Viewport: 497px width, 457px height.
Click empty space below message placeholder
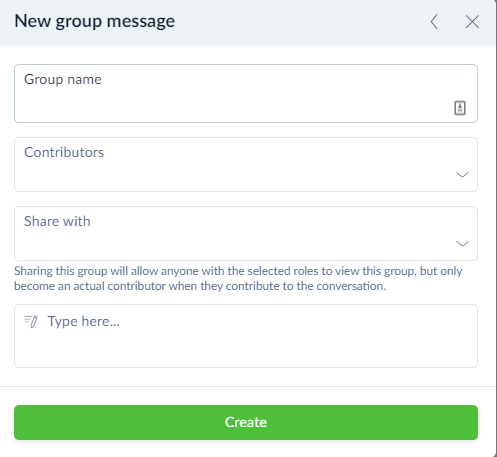pyautogui.click(x=246, y=350)
